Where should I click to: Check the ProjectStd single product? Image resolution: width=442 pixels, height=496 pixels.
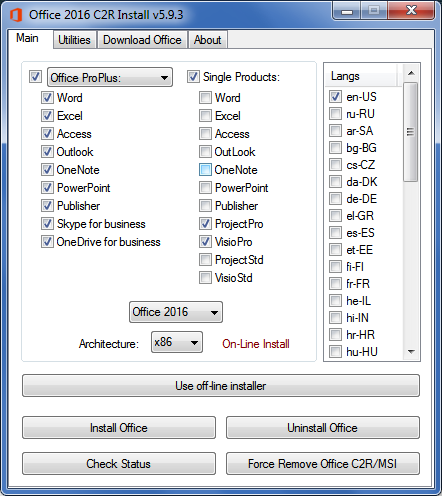coord(205,260)
